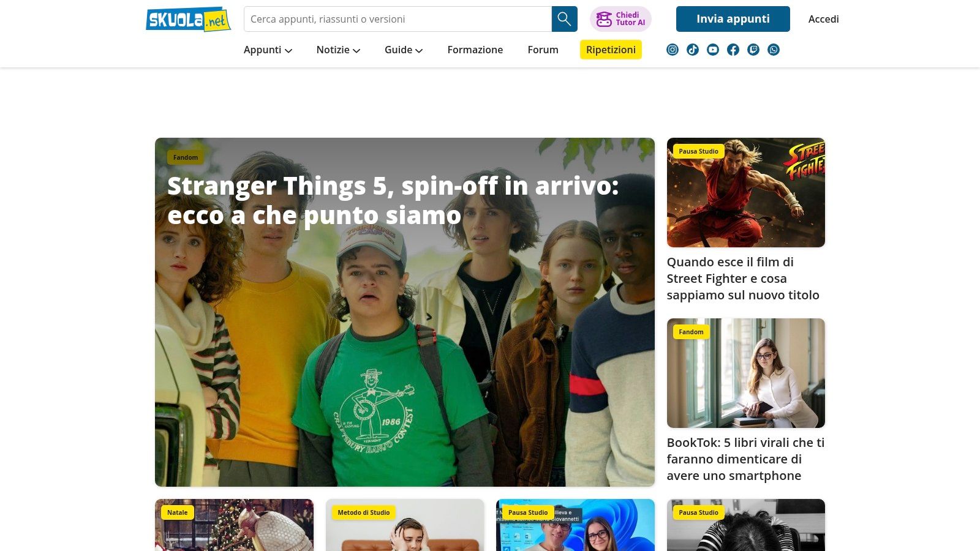The height and width of the screenshot is (551, 980).
Task: Open the Forum menu item
Action: [x=543, y=50]
